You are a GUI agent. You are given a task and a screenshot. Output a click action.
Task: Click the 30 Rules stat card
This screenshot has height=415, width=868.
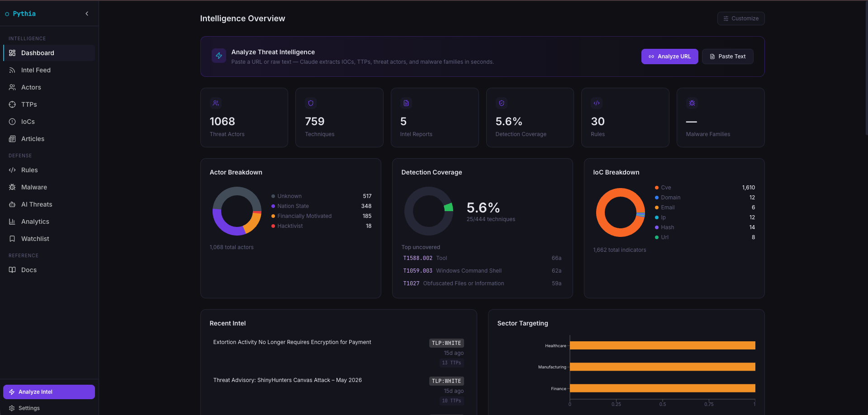625,118
